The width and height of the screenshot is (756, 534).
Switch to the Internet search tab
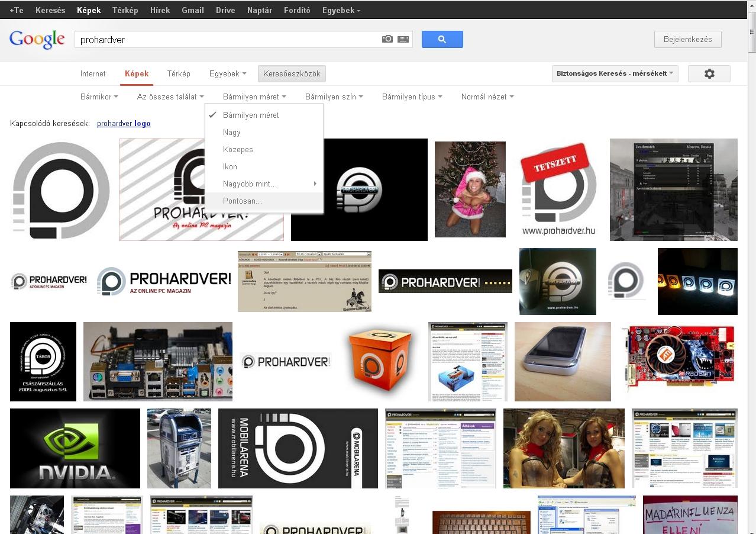tap(93, 73)
